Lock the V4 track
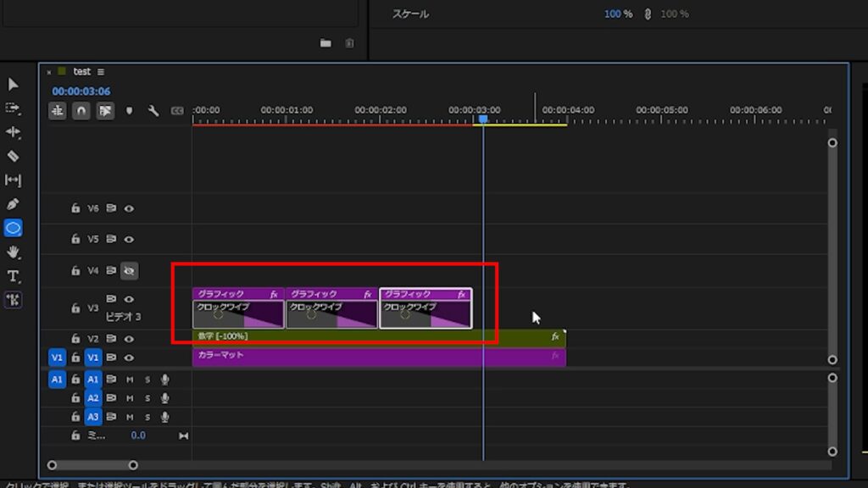Screen dimensions: 868x488 coord(75,270)
